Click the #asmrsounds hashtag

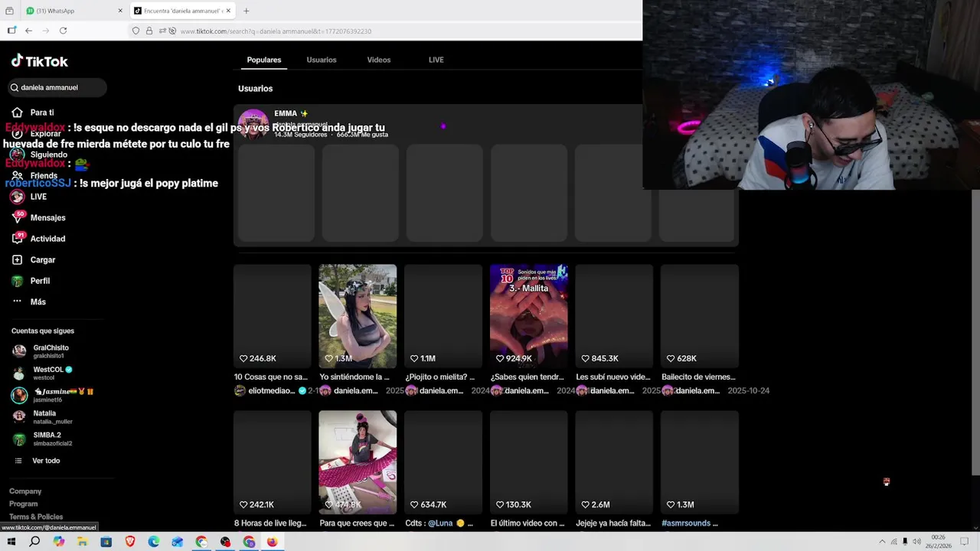click(687, 523)
